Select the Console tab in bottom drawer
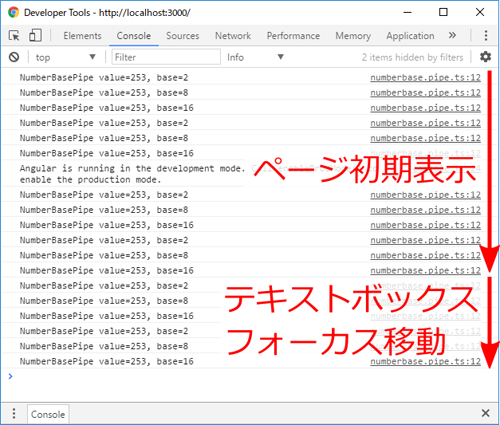Screen dimensions: 500x425 [48, 414]
